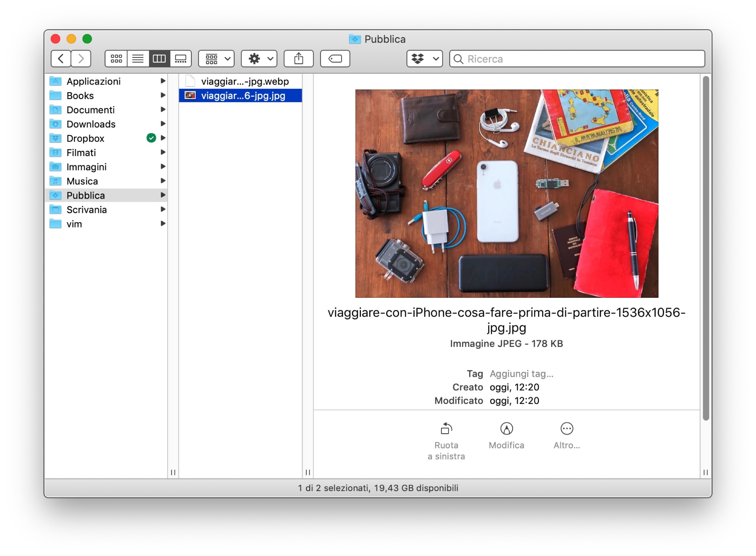The height and width of the screenshot is (556, 756).
Task: Switch to gallery view mode
Action: 181,59
